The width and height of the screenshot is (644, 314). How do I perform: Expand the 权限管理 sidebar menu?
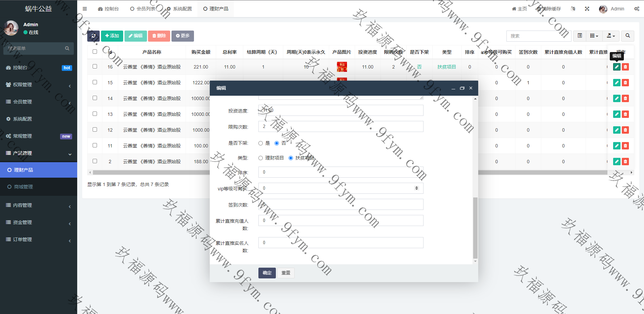coord(39,85)
